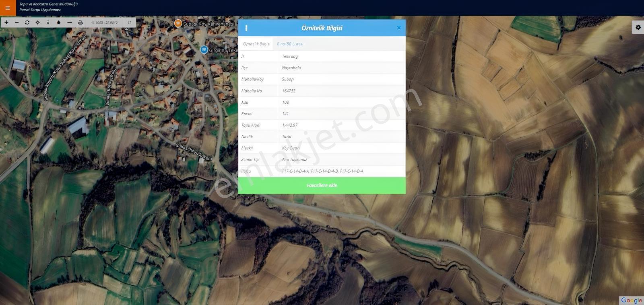Click the Parsel Sorgu Uygulaması header title
Viewport: 644px width, 305px height.
40,10
